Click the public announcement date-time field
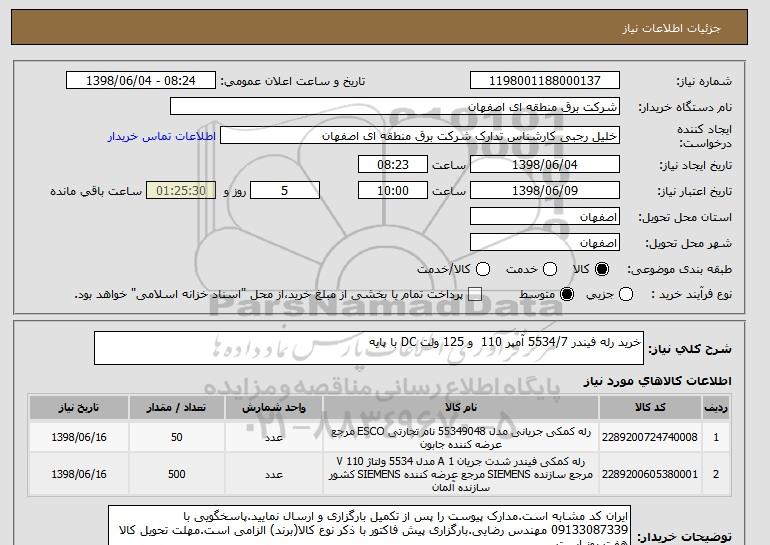 pos(141,81)
